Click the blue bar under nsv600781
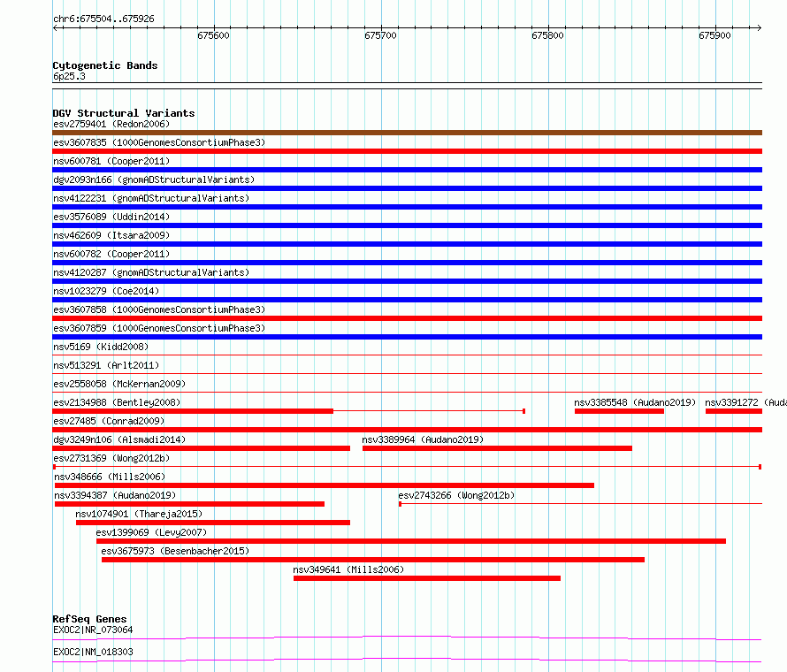The height and width of the screenshot is (672, 787). [407, 170]
